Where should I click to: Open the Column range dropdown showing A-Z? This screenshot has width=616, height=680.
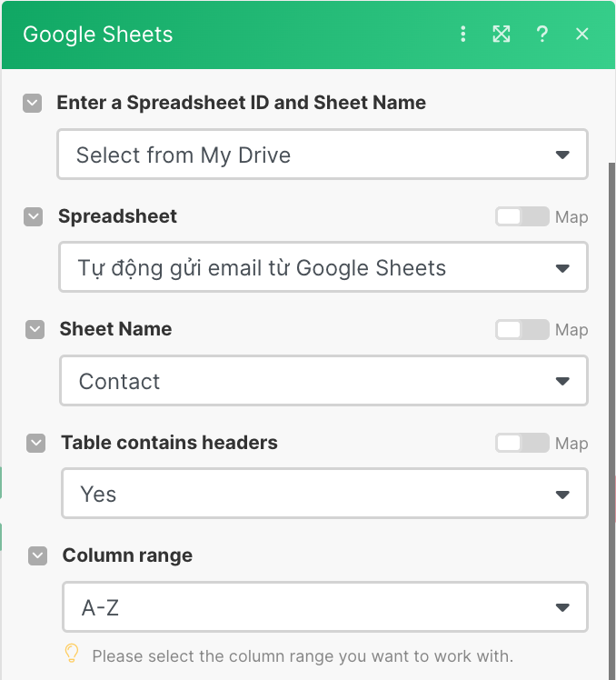(x=325, y=607)
